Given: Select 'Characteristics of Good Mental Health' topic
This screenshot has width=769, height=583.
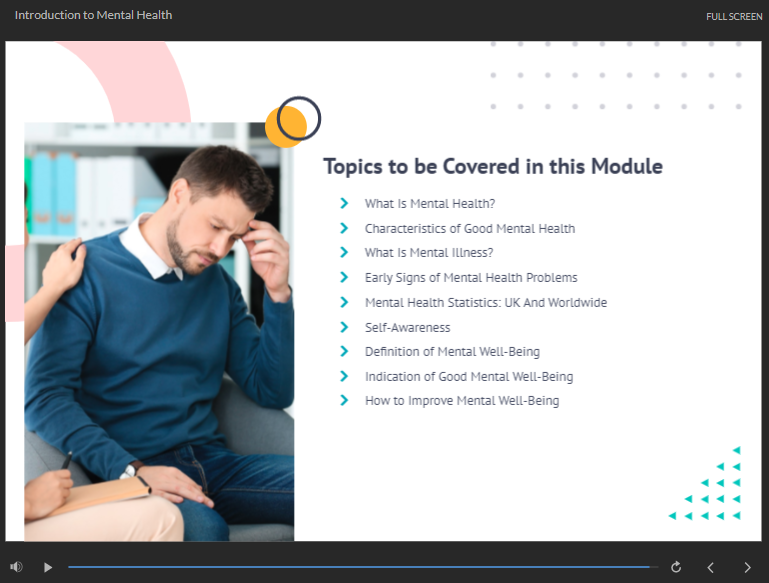Looking at the screenshot, I should [470, 228].
